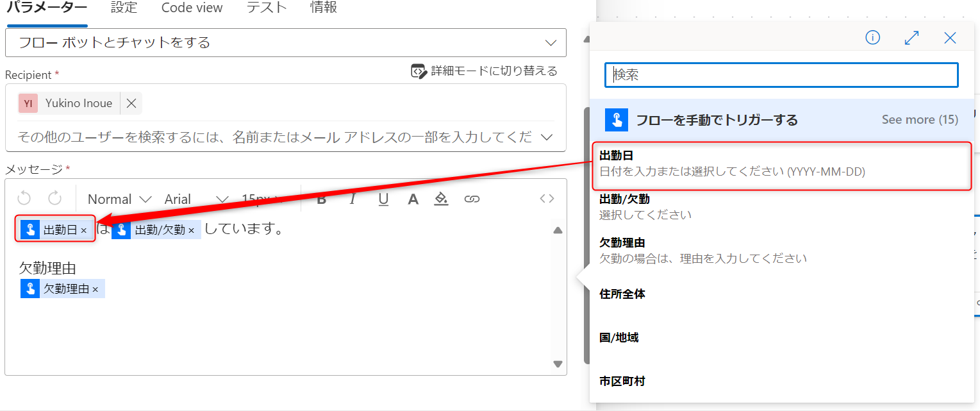Open the font color picker
The height and width of the screenshot is (411, 980).
pos(412,199)
